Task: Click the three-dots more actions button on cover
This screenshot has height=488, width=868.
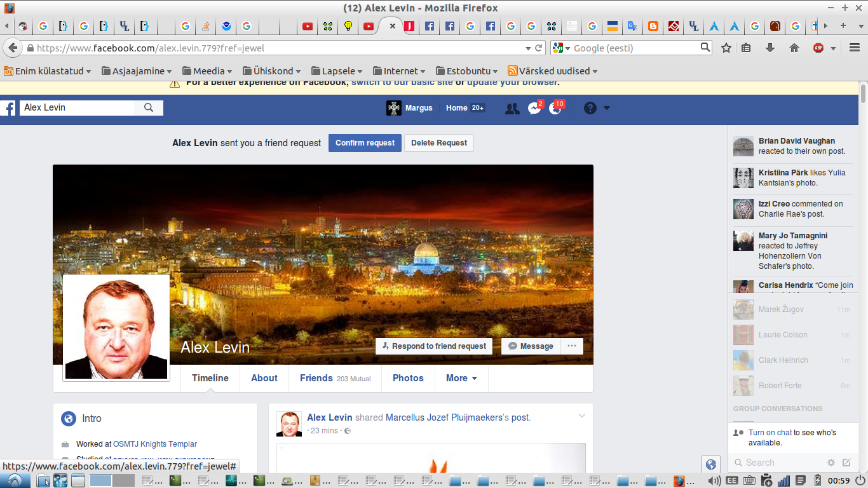Action: click(571, 346)
